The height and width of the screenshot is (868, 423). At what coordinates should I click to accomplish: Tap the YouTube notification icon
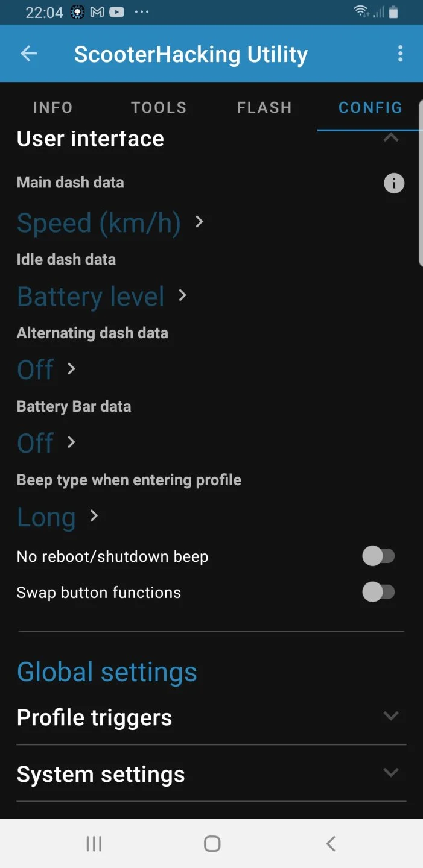click(x=116, y=12)
